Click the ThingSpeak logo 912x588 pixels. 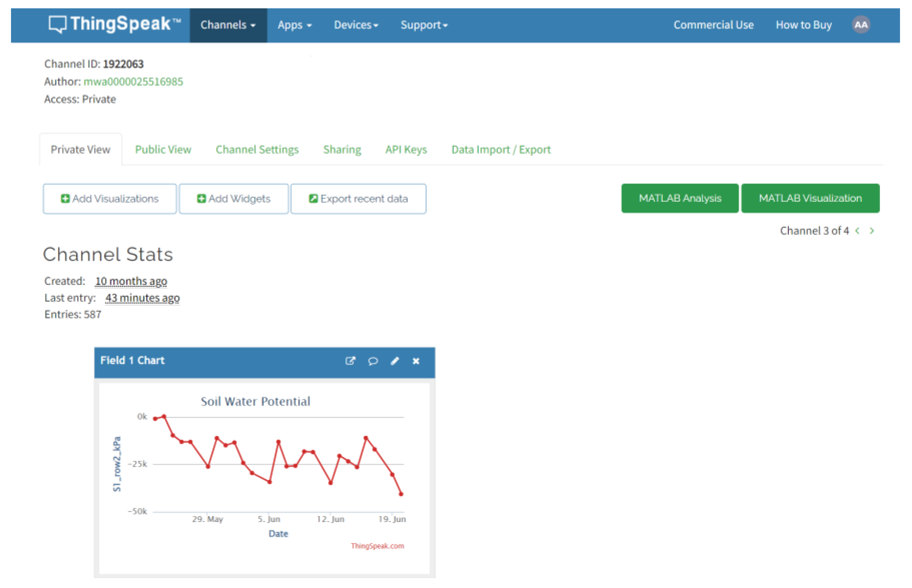point(115,25)
